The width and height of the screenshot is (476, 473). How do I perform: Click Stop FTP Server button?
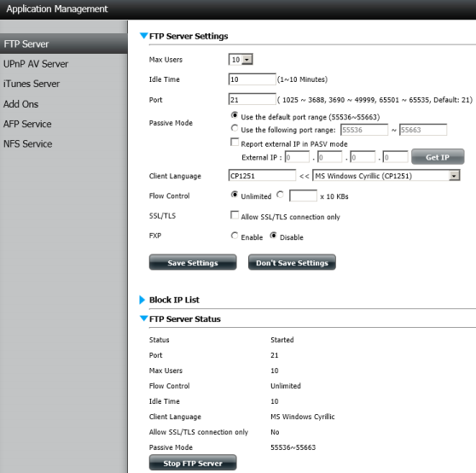click(x=193, y=463)
